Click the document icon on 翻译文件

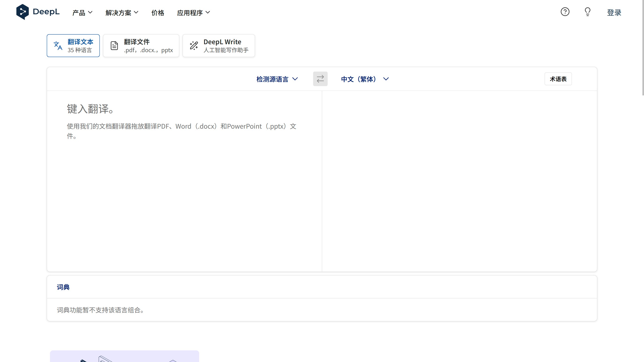coord(114,45)
